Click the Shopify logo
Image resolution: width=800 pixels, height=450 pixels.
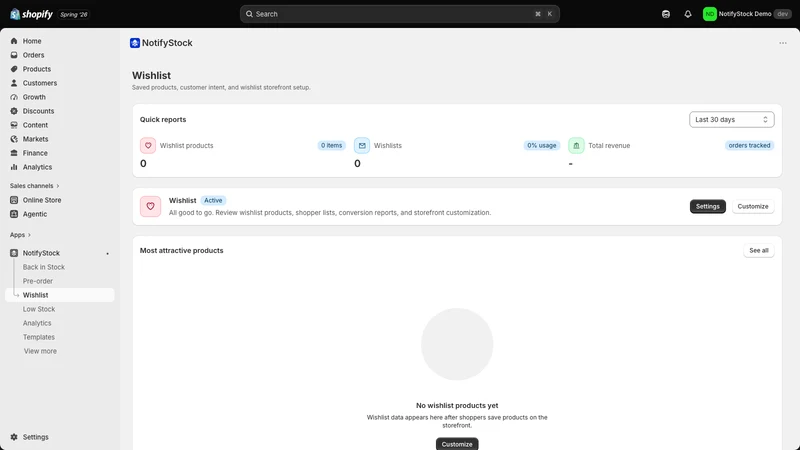pos(31,14)
